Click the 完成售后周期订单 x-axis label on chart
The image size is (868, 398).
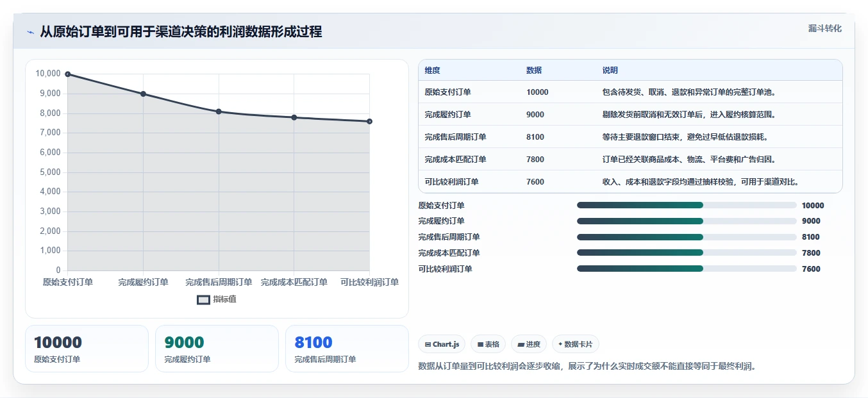[219, 282]
